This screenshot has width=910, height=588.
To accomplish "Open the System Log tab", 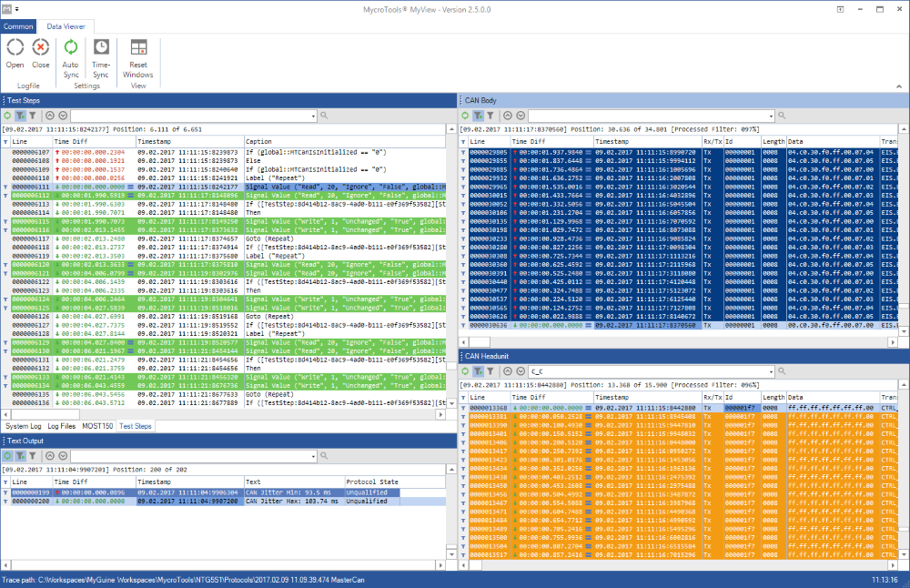I will tap(23, 426).
